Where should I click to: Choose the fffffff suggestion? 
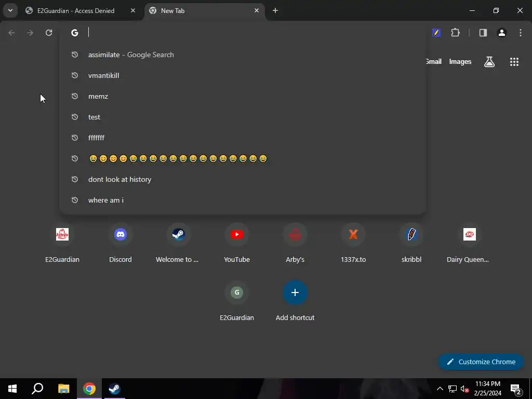[x=243, y=138]
